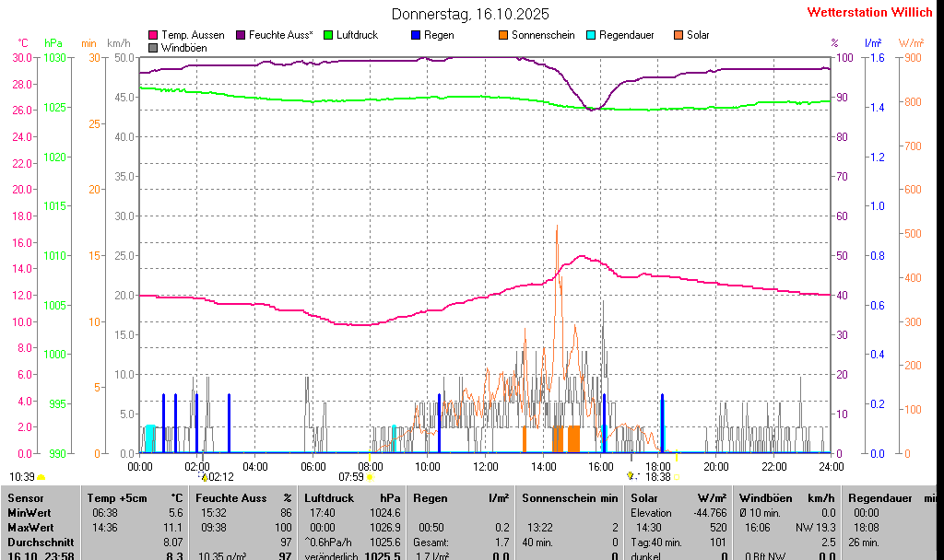Image resolution: width=944 pixels, height=560 pixels.
Task: Click the °C temperature axis unit label
Action: click(x=23, y=43)
